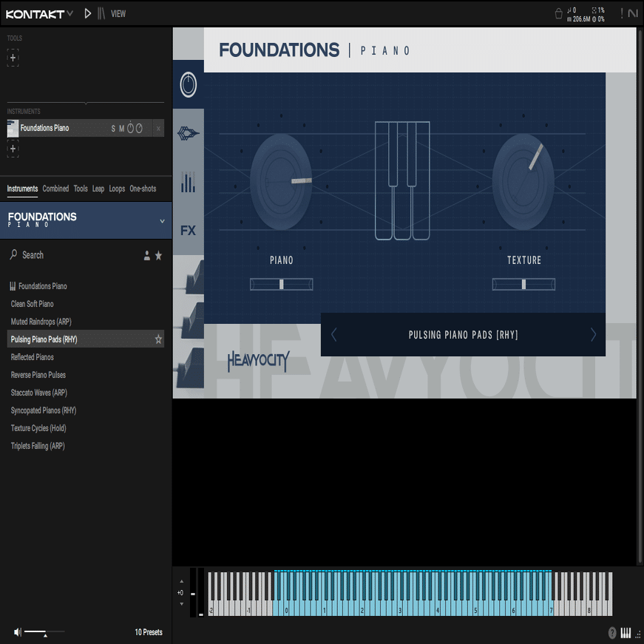
Task: Adjust the PIANO level slider
Action: (x=282, y=284)
